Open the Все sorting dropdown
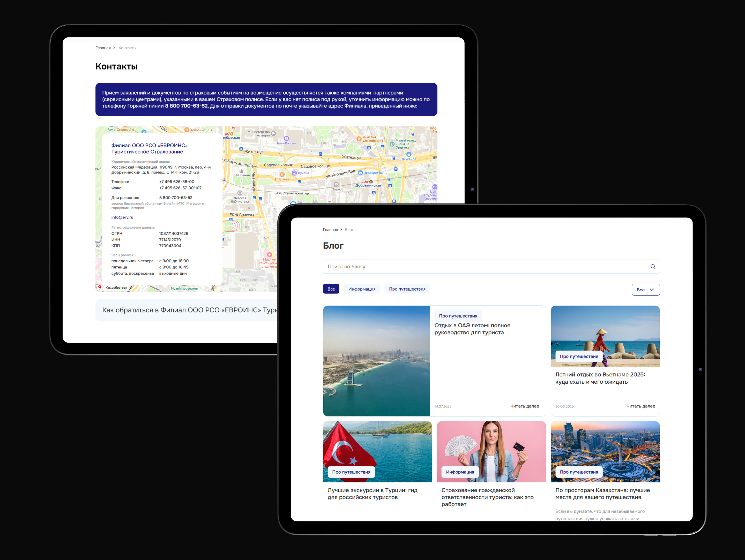745x560 pixels. [645, 290]
